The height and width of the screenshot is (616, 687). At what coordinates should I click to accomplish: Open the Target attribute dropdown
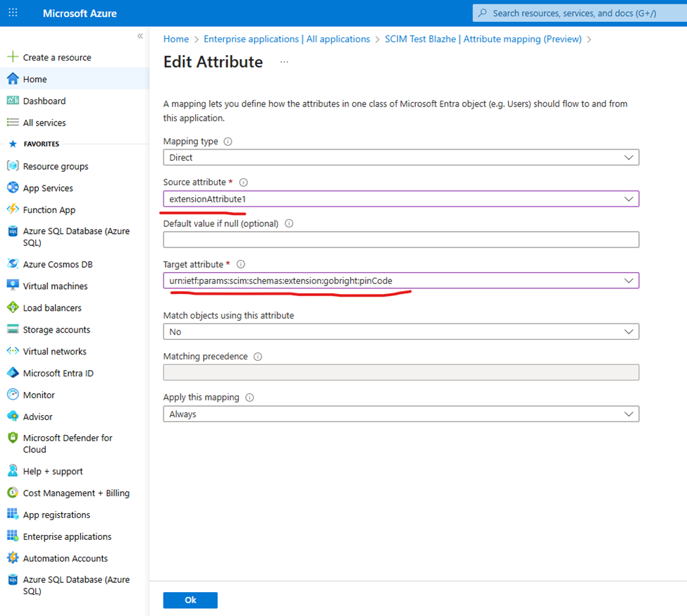click(x=400, y=281)
